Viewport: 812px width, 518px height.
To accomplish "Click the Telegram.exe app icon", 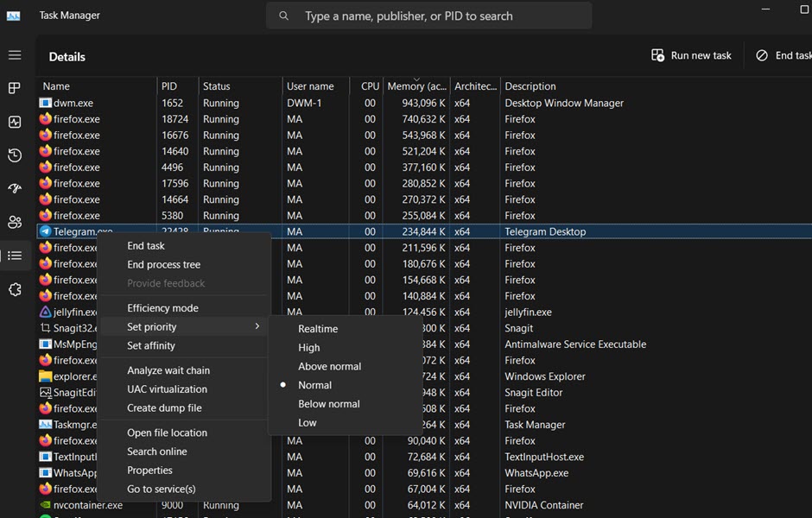I will (x=46, y=231).
